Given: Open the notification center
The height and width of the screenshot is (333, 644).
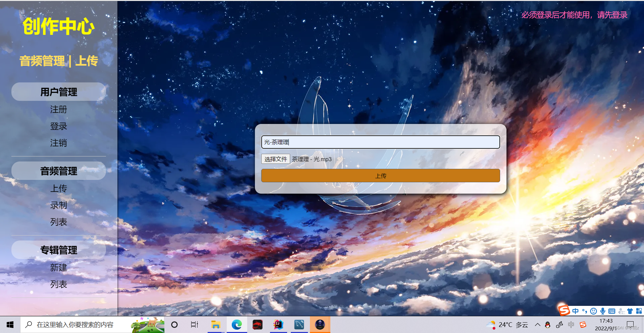Looking at the screenshot, I should pyautogui.click(x=630, y=325).
